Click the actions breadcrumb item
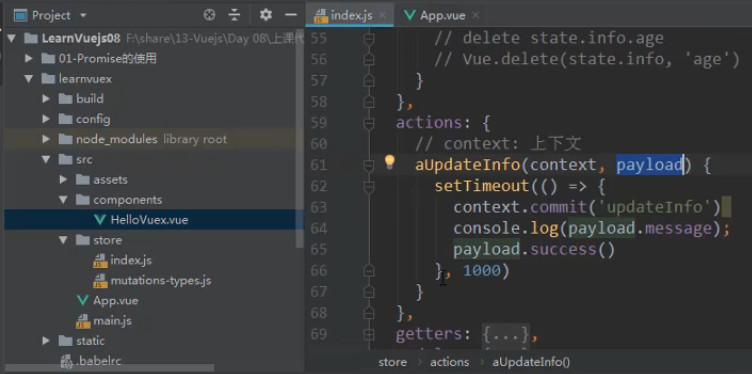 pos(449,362)
